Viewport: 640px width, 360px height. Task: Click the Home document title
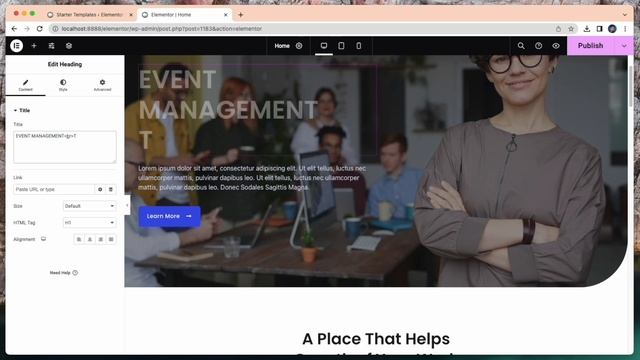tap(282, 46)
